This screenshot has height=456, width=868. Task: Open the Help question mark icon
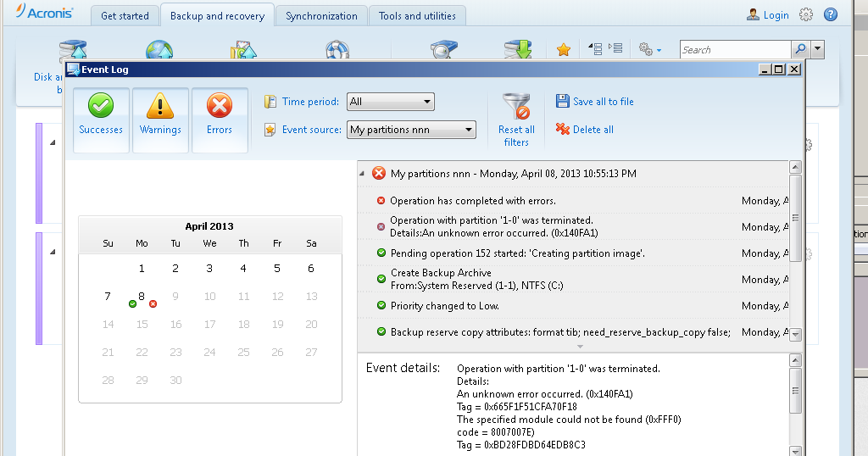tap(831, 15)
